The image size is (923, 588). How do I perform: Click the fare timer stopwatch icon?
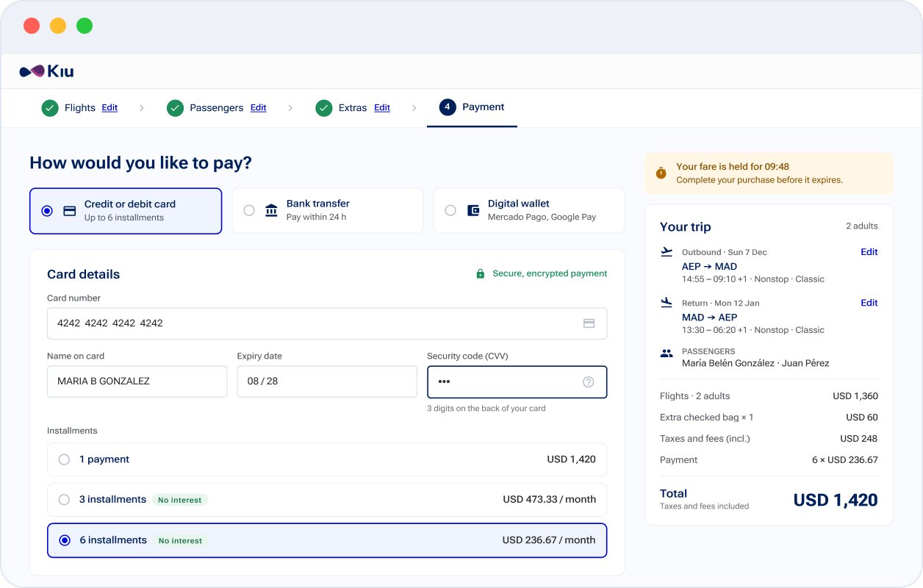(661, 173)
